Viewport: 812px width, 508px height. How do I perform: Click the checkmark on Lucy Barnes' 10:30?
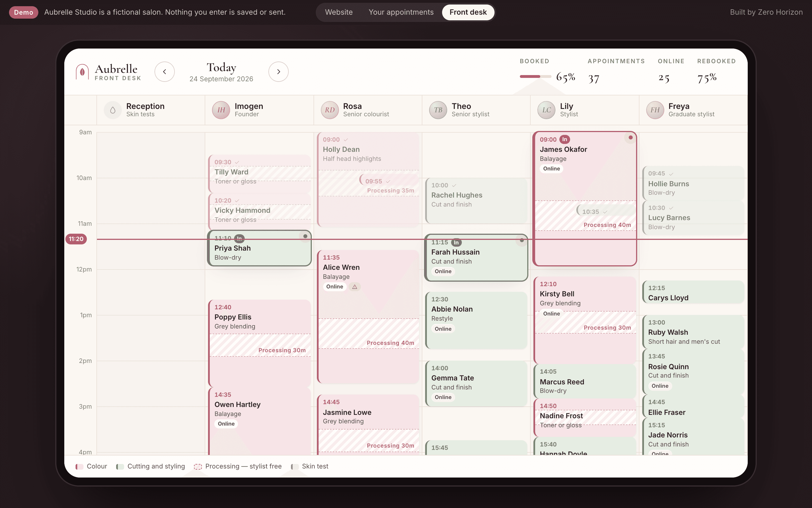[671, 208]
